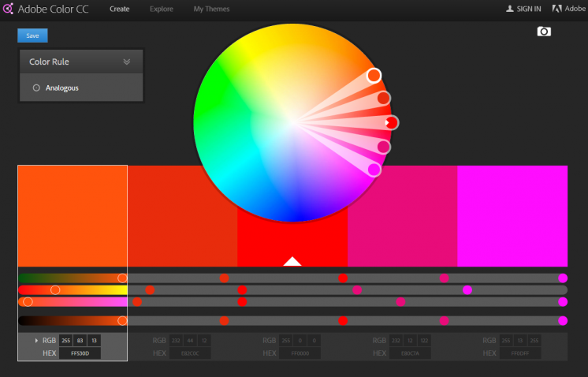Click the brightness handle for E80C7A swatch

(444, 321)
